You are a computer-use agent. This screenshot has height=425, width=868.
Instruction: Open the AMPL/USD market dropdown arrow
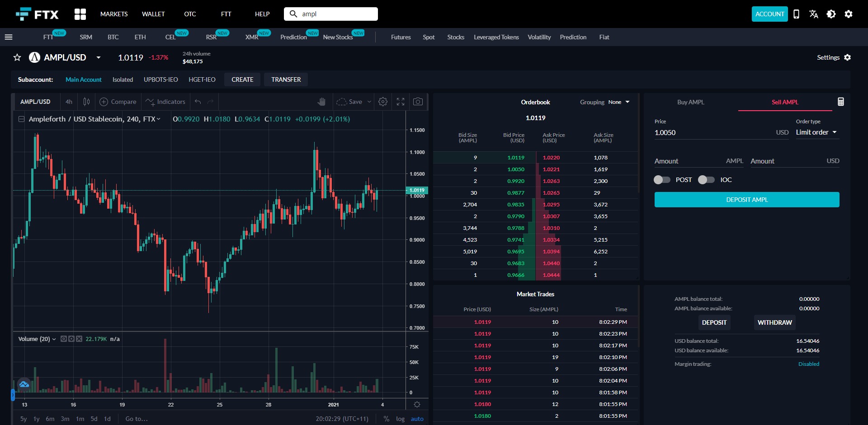click(98, 57)
